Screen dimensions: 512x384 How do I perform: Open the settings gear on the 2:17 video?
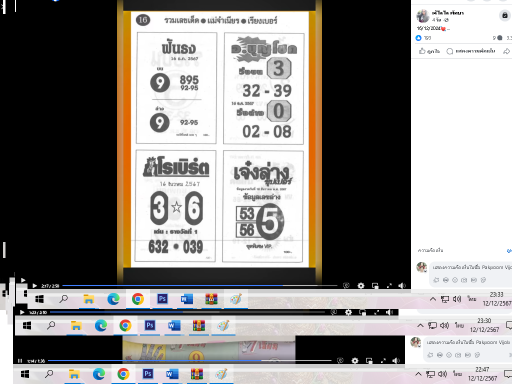[x=361, y=286]
